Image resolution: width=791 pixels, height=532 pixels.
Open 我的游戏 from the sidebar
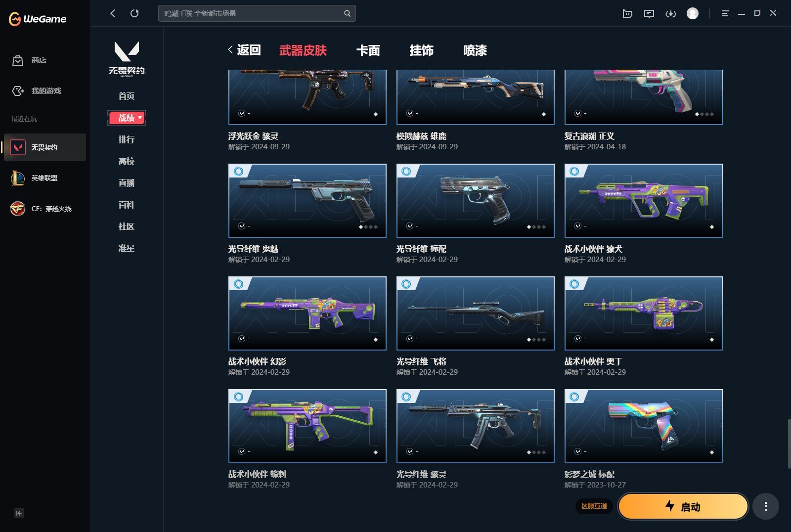(x=18, y=91)
